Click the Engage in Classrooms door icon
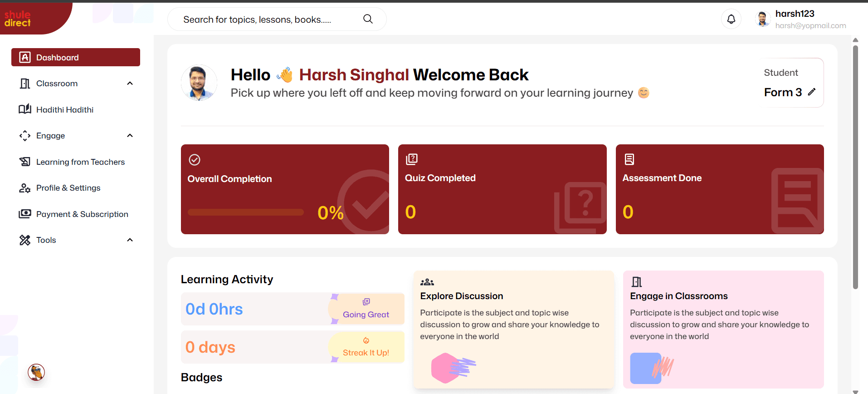This screenshot has width=868, height=394. (x=637, y=282)
